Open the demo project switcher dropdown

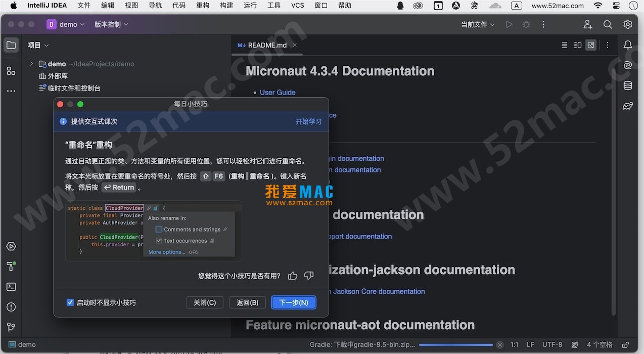click(x=67, y=24)
